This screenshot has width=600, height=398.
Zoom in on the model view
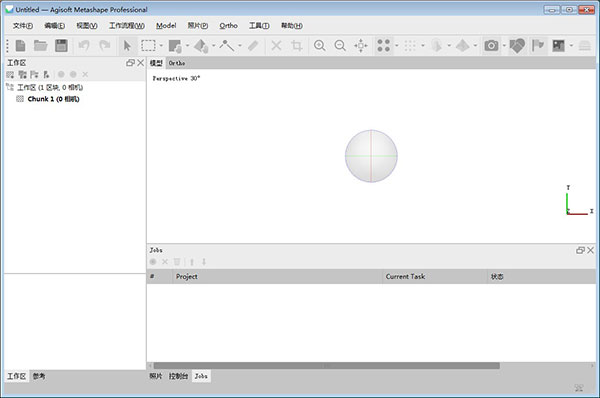click(x=320, y=46)
